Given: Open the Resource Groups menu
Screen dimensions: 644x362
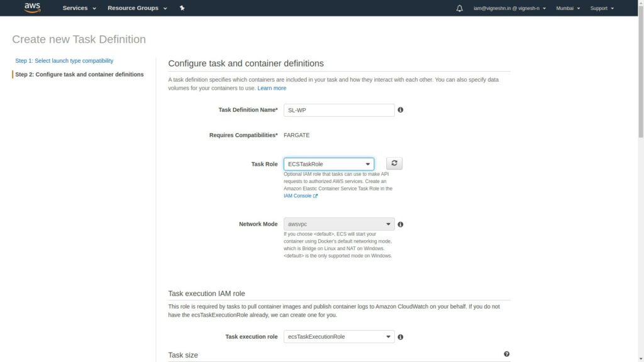Looking at the screenshot, I should click(137, 8).
